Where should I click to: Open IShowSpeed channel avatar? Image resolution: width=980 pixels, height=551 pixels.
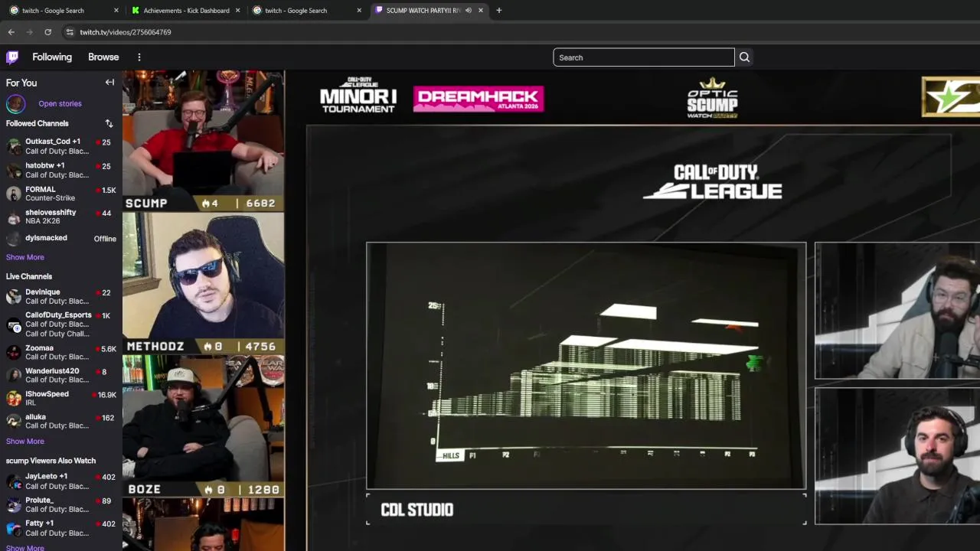click(14, 398)
